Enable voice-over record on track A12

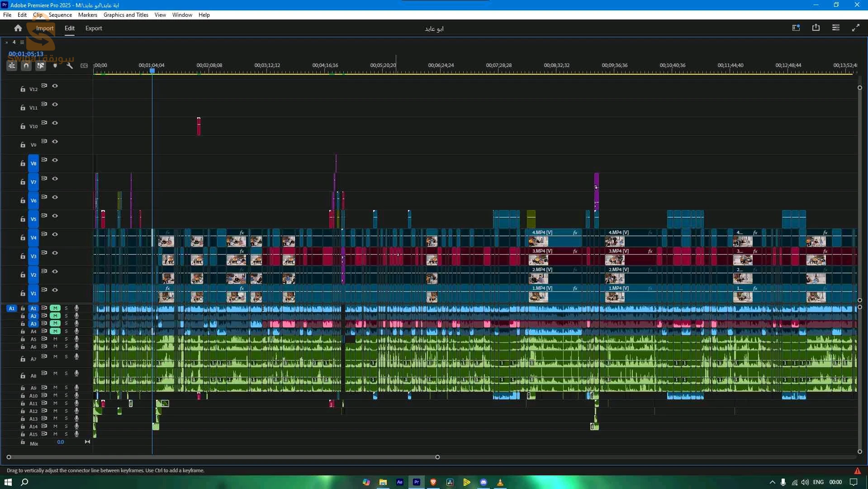pos(76,411)
